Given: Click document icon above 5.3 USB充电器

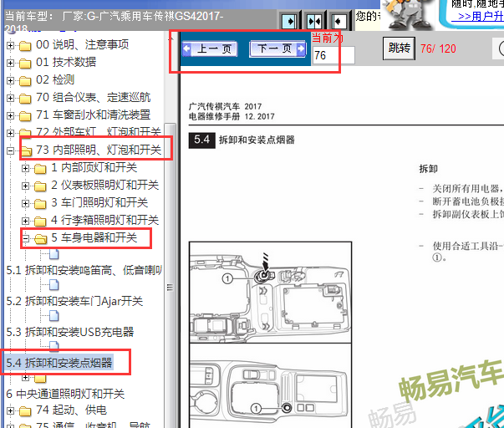Looking at the screenshot, I should [x=54, y=316].
